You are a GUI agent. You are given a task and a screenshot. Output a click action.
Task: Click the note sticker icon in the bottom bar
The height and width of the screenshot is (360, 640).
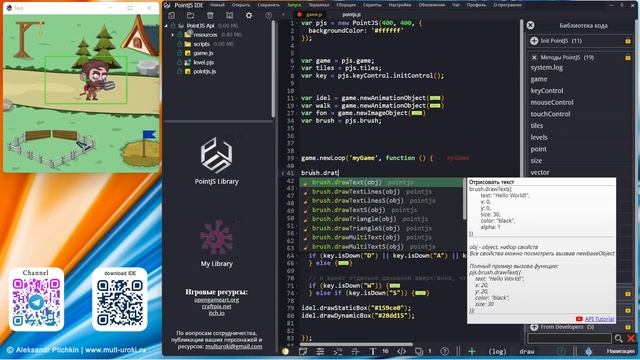[303, 351]
